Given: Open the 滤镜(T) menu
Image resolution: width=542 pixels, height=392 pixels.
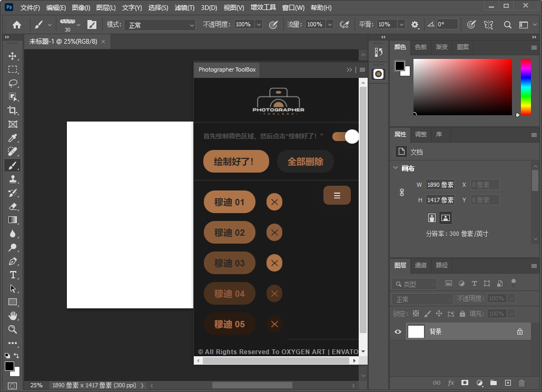Looking at the screenshot, I should 184,7.
